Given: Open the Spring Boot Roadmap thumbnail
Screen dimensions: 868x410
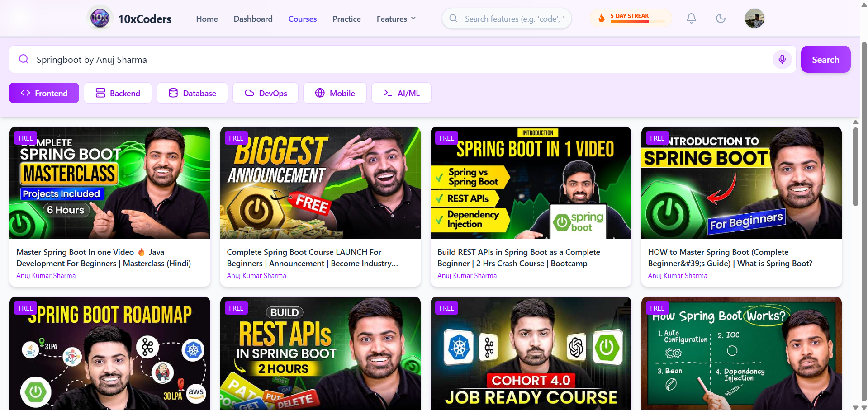Looking at the screenshot, I should tap(110, 353).
